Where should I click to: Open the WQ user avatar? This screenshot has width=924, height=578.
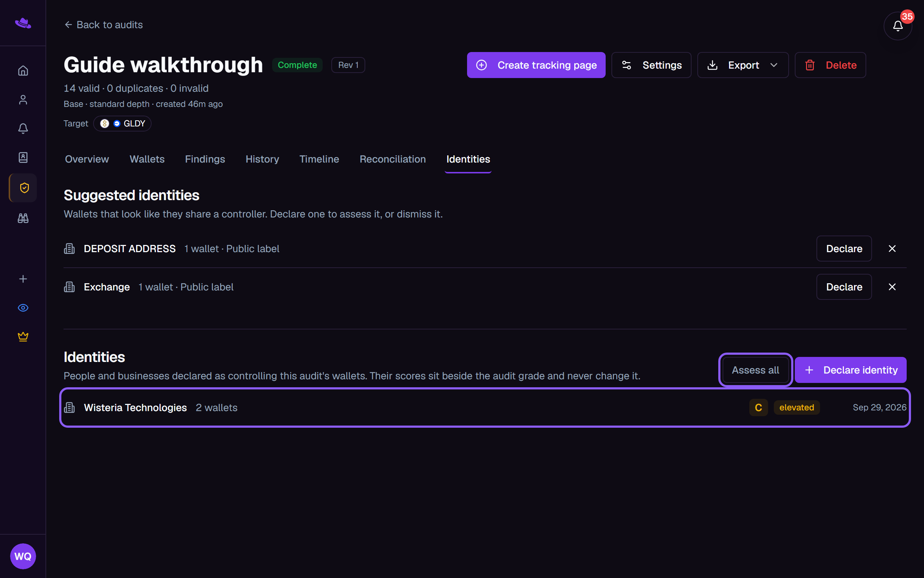pos(23,556)
